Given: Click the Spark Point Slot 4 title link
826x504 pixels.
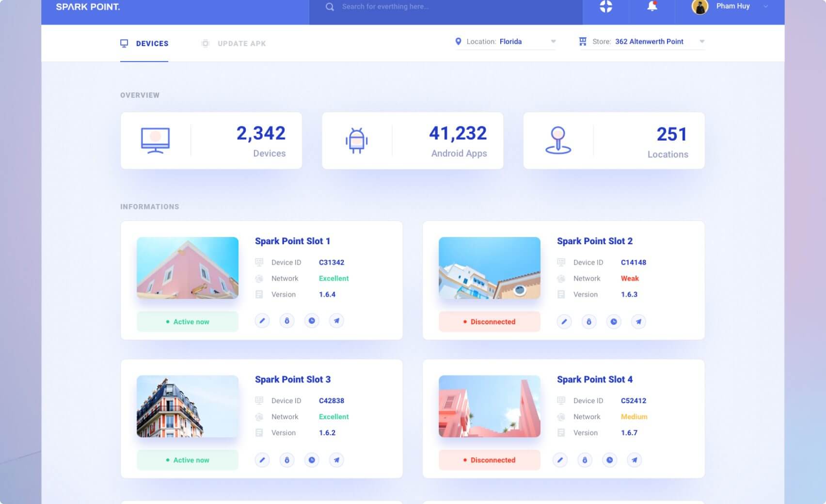Looking at the screenshot, I should coord(595,379).
